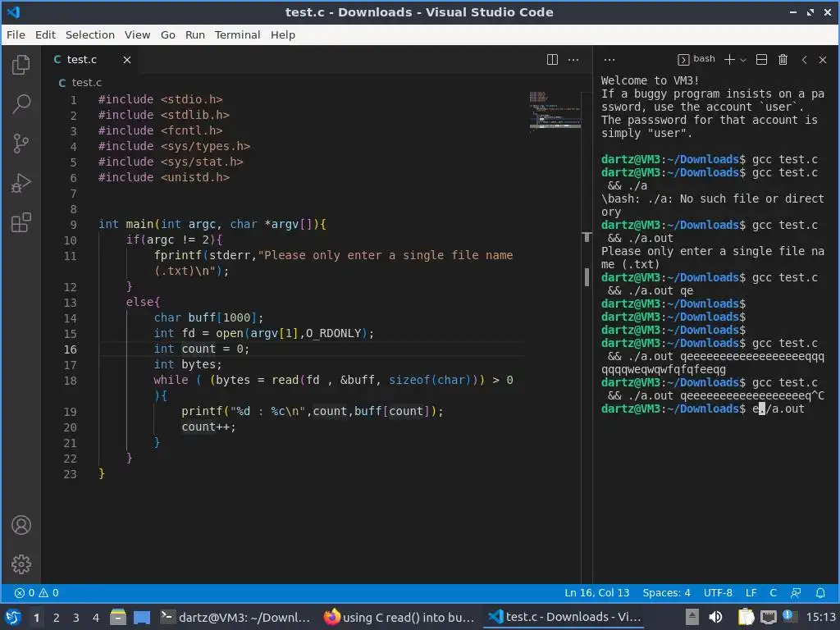Open the errors and warnings status indicator
Screen dimensions: 840x630
pyautogui.click(x=36, y=592)
